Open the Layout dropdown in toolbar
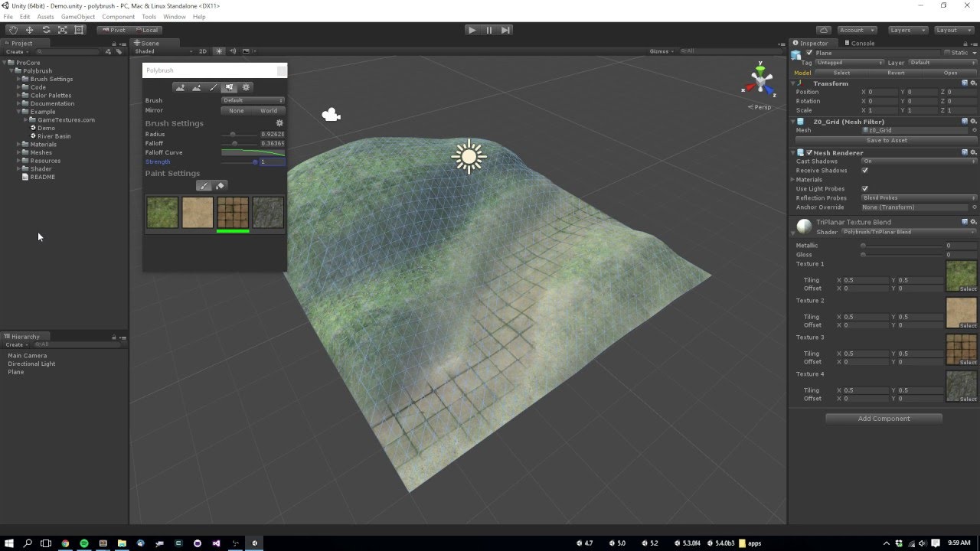The width and height of the screenshot is (980, 551). (x=952, y=30)
